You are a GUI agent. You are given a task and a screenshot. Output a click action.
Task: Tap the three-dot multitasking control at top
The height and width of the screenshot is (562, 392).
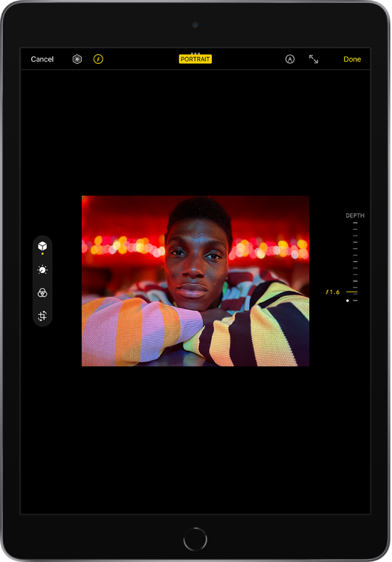click(x=195, y=53)
